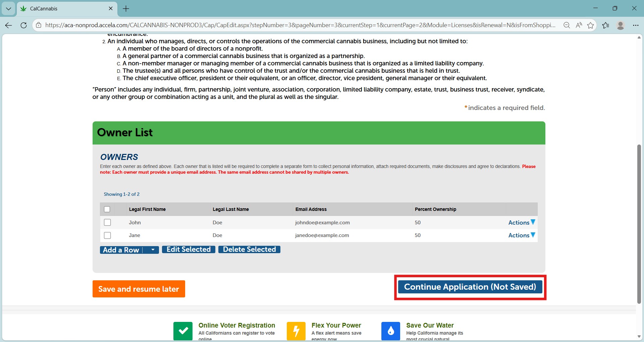Open the zoom magnifier icon in the address bar
The width and height of the screenshot is (644, 342).
(x=567, y=25)
